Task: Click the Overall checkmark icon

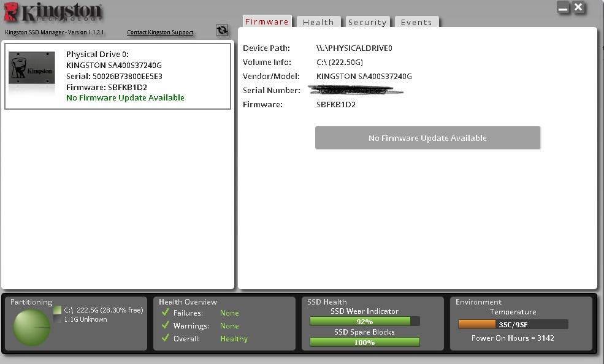Action: pyautogui.click(x=165, y=338)
